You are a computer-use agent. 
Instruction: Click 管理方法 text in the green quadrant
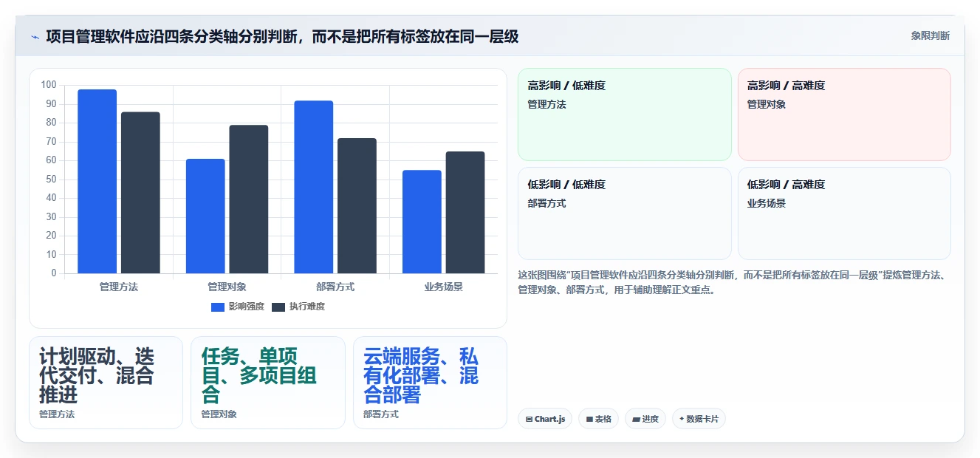(546, 104)
